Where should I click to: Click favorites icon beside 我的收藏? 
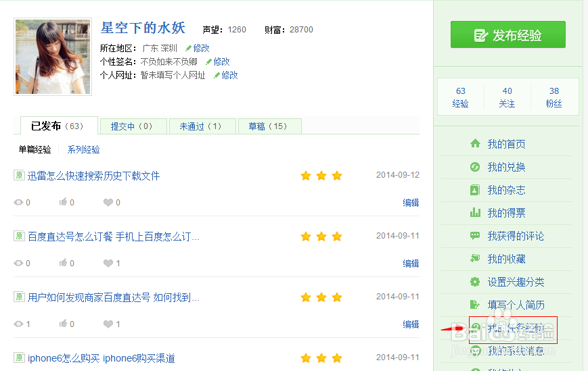(475, 258)
